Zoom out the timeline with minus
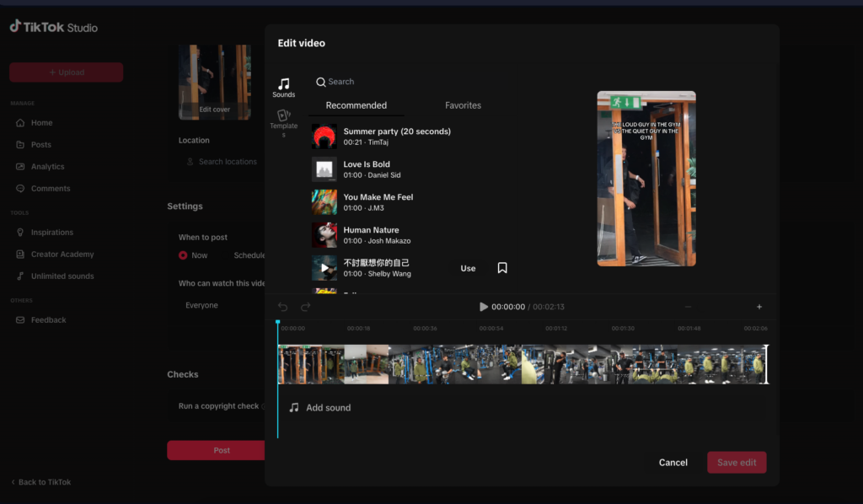 (688, 307)
